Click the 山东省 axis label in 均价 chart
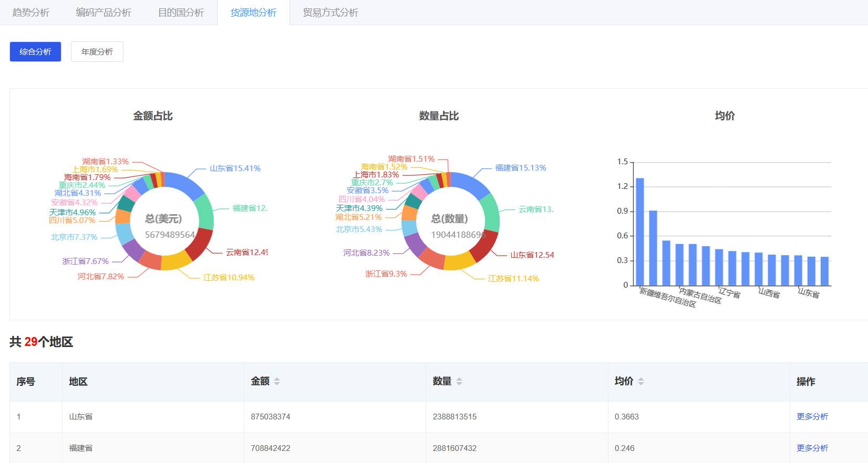 (809, 293)
